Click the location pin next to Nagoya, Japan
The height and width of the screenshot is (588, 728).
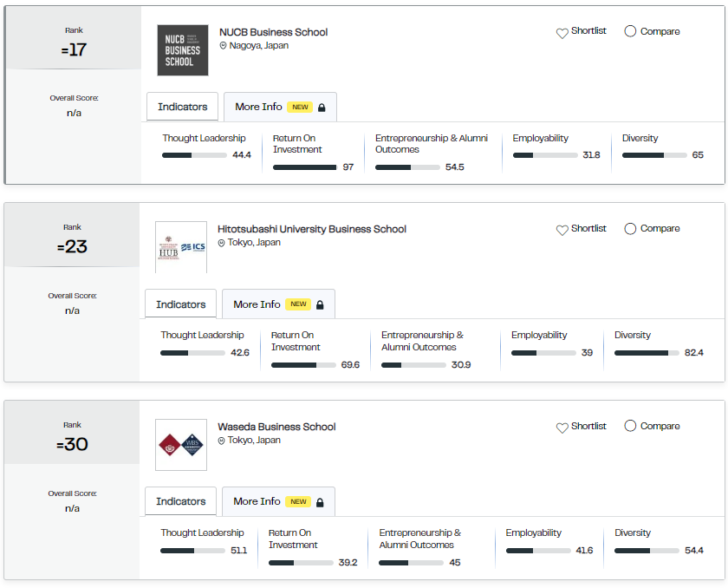pos(223,45)
